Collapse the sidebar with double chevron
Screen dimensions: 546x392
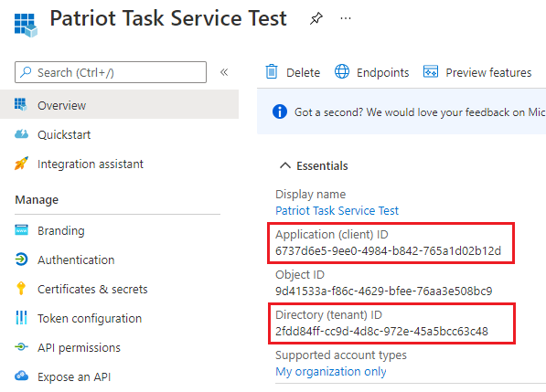[224, 72]
